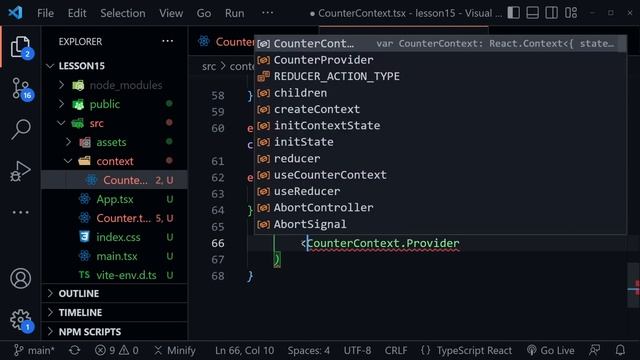Choose AbortSignal suggestion
This screenshot has height=360, width=640.
point(440,224)
